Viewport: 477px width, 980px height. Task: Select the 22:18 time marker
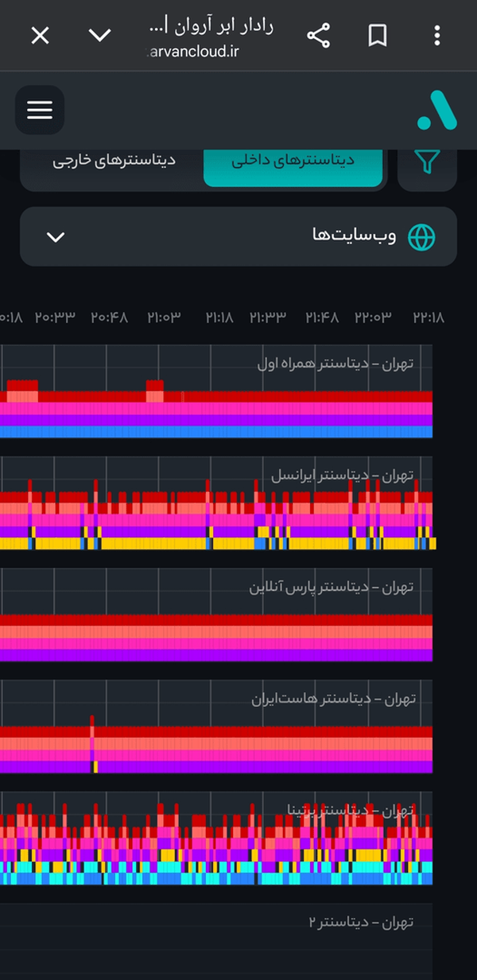tap(429, 317)
